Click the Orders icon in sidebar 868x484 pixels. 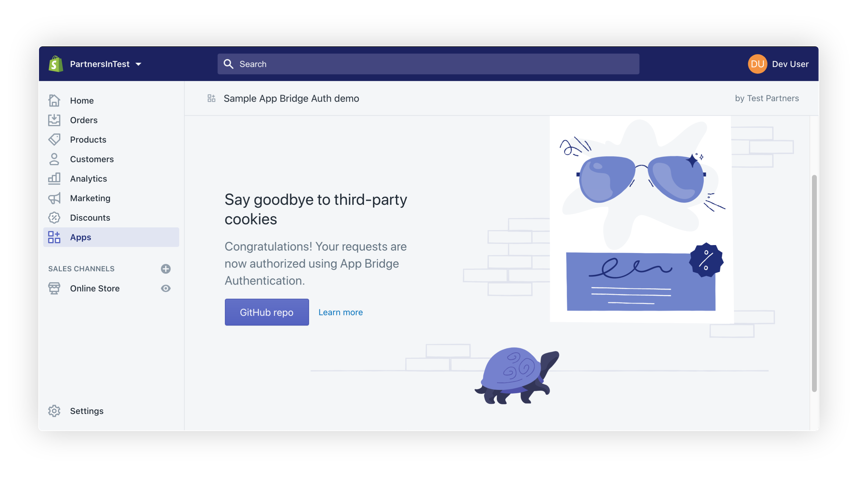point(54,119)
